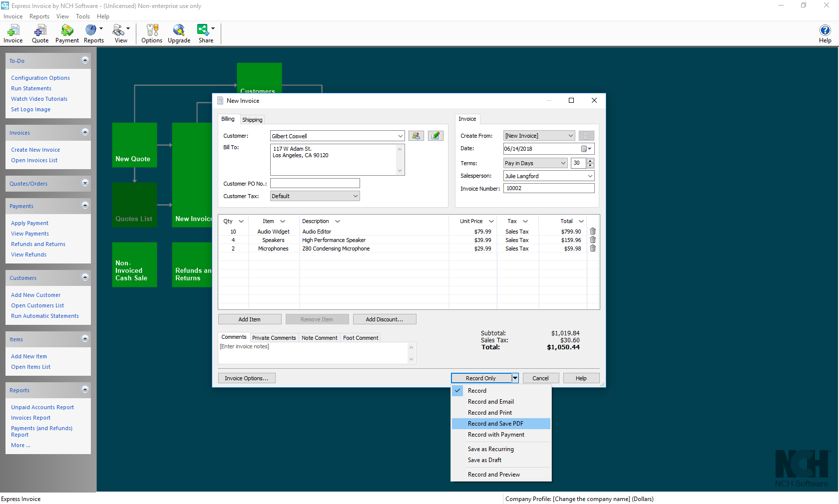839x504 pixels.
Task: Increase the terms days with up arrow
Action: coord(590,161)
